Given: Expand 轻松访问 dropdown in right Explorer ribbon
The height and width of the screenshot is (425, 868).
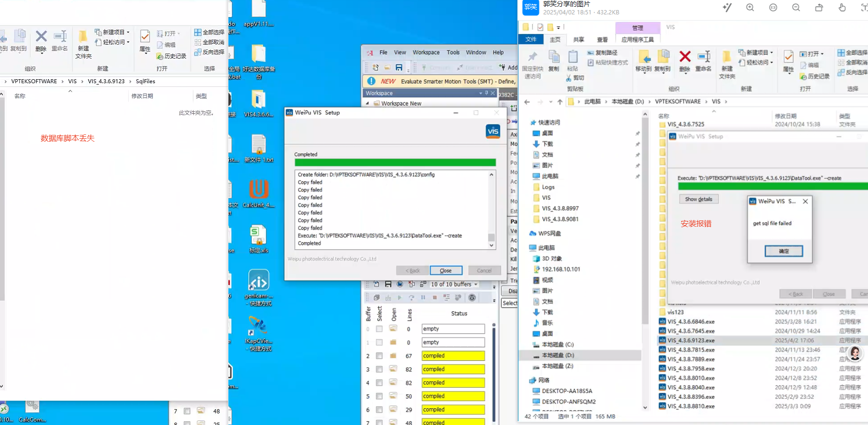Looking at the screenshot, I should (772, 62).
